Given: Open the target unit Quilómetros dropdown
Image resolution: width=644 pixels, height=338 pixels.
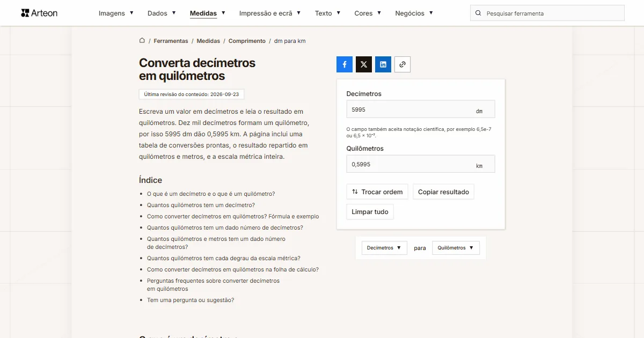Looking at the screenshot, I should (x=456, y=248).
